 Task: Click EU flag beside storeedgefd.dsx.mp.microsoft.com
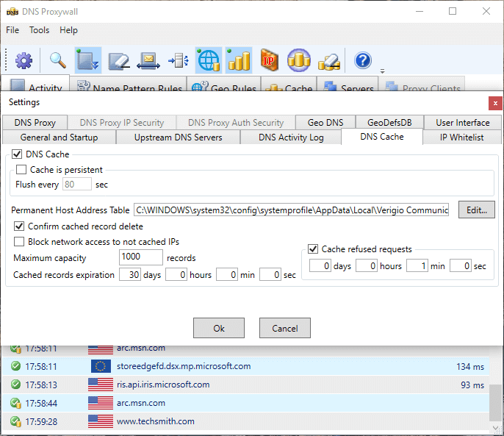click(101, 366)
